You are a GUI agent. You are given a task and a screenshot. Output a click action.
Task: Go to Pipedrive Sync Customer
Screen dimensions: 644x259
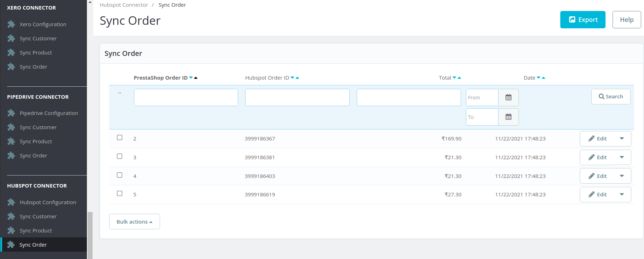click(x=38, y=127)
